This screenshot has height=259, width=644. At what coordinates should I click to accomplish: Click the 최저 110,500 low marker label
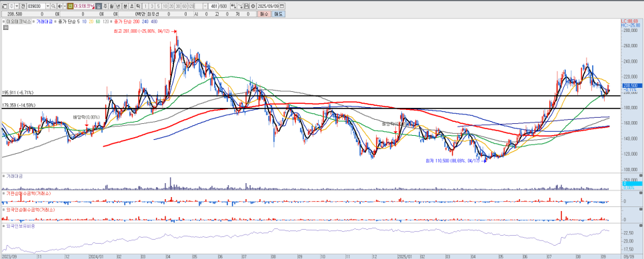[x=453, y=160]
